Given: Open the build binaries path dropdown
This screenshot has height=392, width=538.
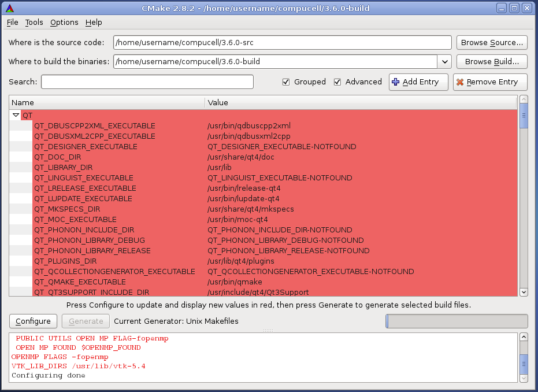Looking at the screenshot, I should click(444, 61).
